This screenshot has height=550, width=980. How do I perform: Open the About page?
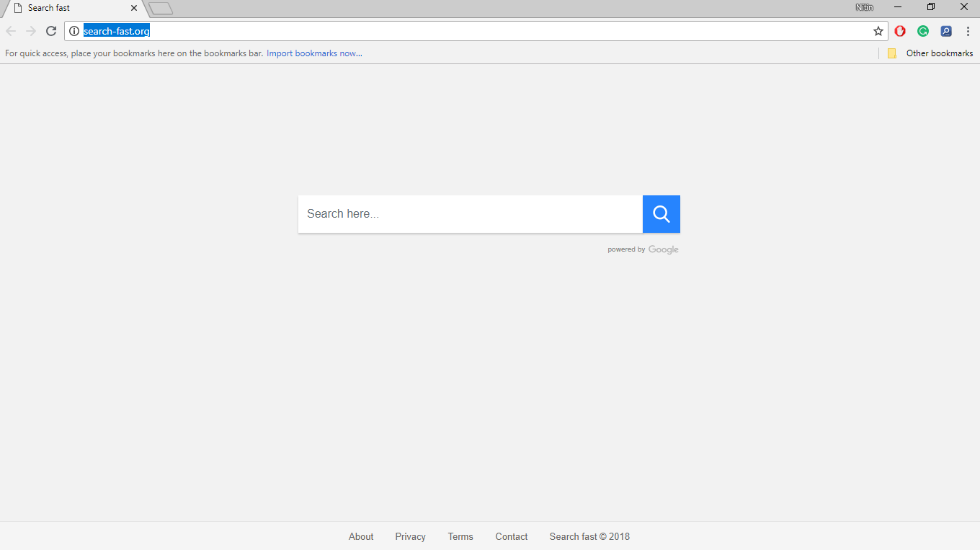point(360,536)
